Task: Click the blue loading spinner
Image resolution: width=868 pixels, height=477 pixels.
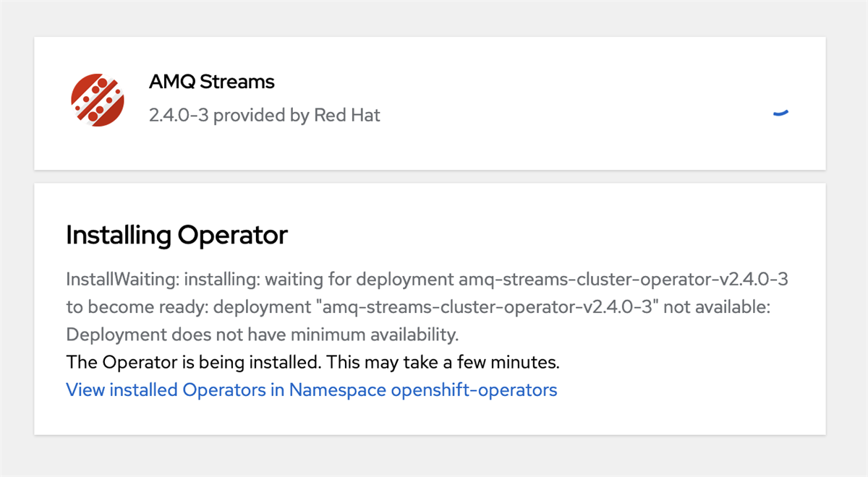Action: click(780, 113)
